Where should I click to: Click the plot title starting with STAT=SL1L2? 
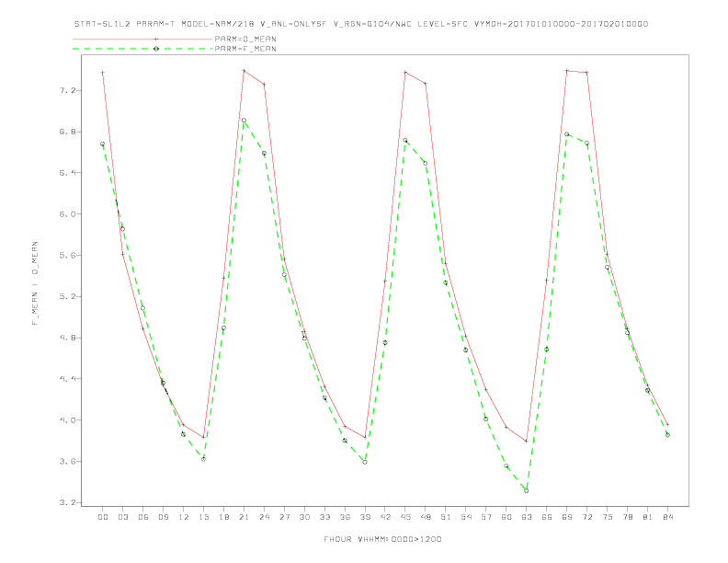point(361,24)
